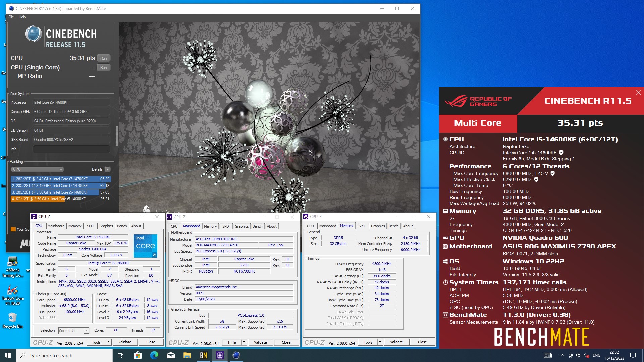This screenshot has height=362, width=644.
Task: Expand Tools dropdown arrow in first CPU-Z window
Action: pyautogui.click(x=108, y=342)
